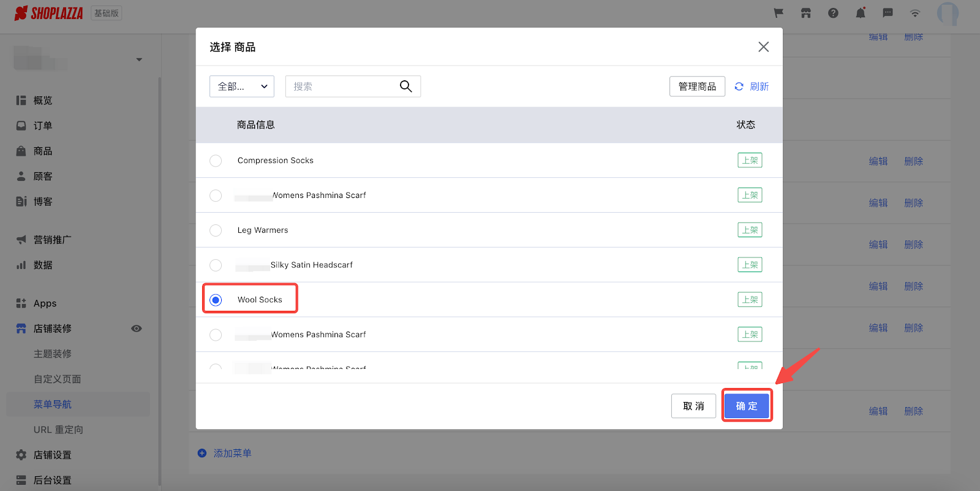
Task: Click the 商品 bag icon in sidebar
Action: pyautogui.click(x=21, y=151)
